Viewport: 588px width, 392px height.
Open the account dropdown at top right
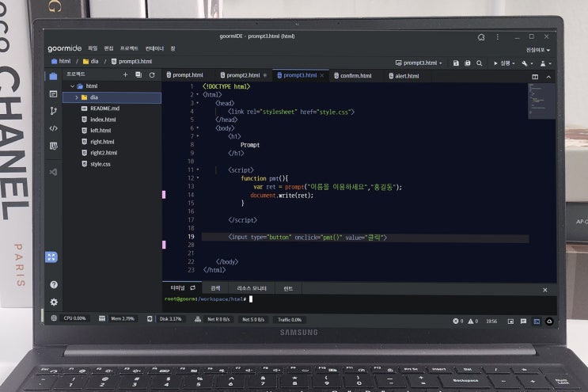tap(538, 50)
